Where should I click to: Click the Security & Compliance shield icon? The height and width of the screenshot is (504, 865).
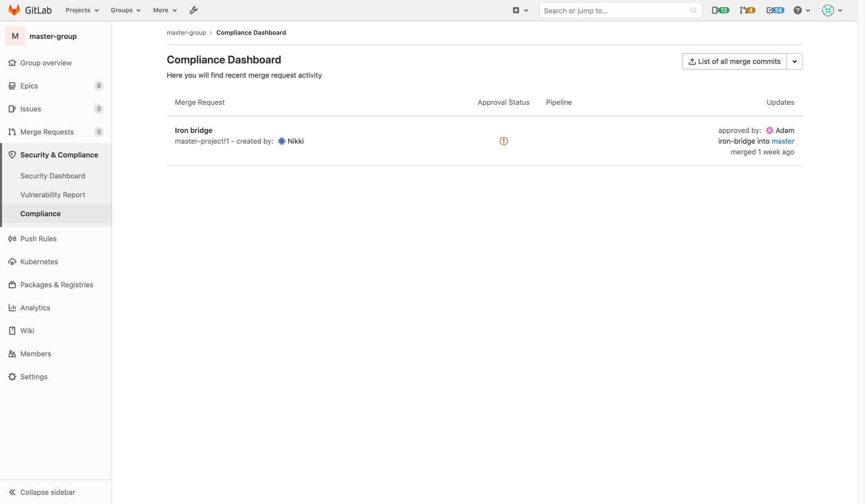(x=12, y=154)
